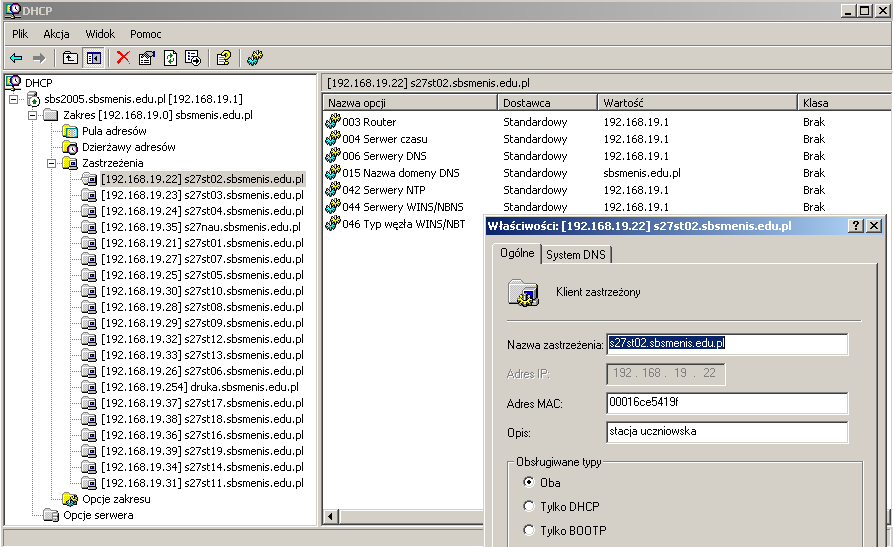Image resolution: width=893 pixels, height=547 pixels.
Task: Toggle the show/hide console tree icon
Action: [x=93, y=58]
